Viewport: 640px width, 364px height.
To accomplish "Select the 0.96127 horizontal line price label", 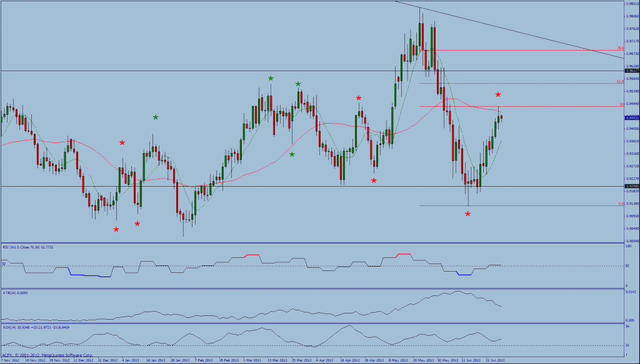I will pyautogui.click(x=631, y=71).
